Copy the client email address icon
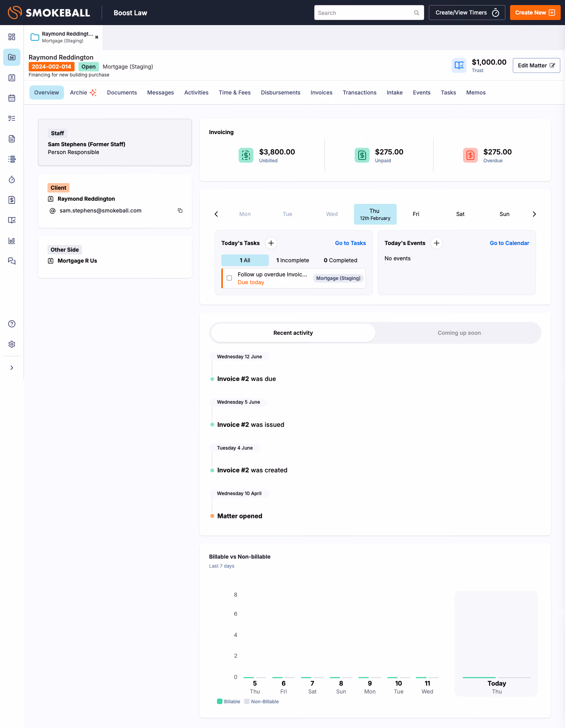 (180, 211)
